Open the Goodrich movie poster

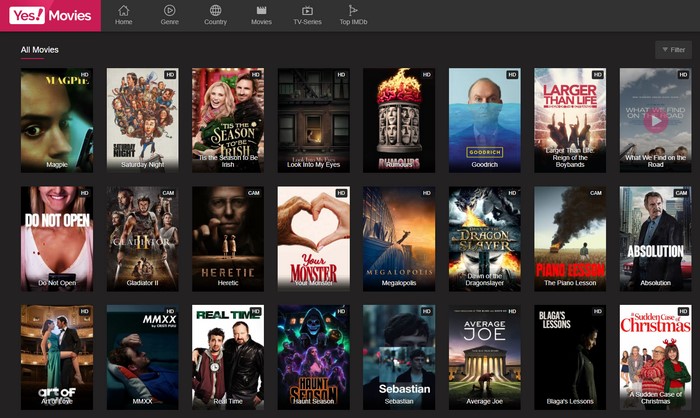(x=484, y=120)
